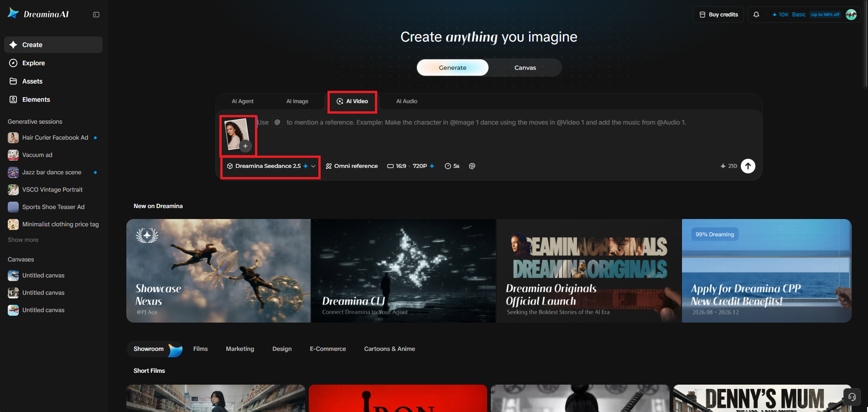
Task: Open Elements from the sidebar
Action: pyautogui.click(x=53, y=99)
